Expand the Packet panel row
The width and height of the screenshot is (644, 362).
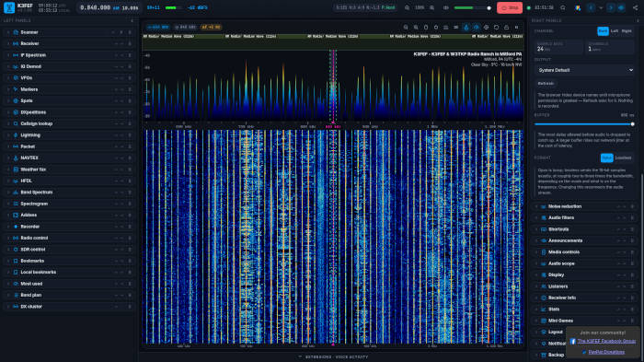click(x=68, y=146)
